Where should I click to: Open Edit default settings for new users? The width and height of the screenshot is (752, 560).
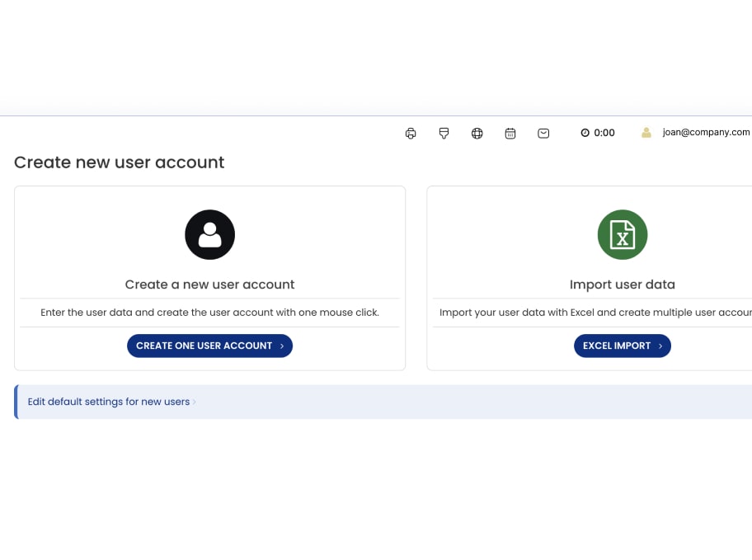(x=109, y=402)
